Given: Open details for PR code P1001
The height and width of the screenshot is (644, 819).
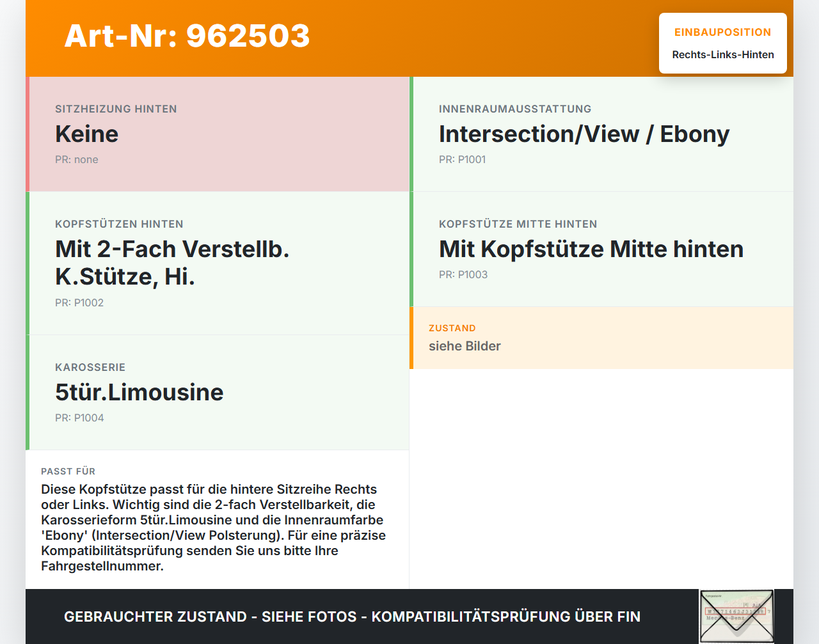Looking at the screenshot, I should (462, 159).
